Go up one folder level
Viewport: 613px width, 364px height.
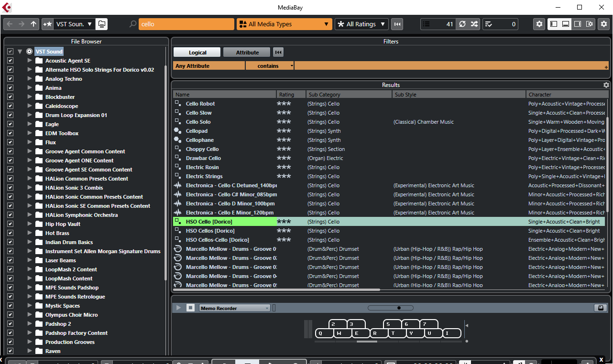[33, 24]
